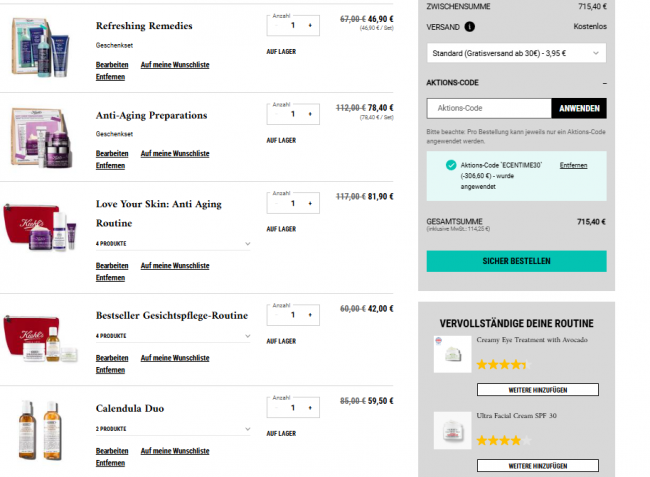Image resolution: width=650 pixels, height=477 pixels.
Task: Increase quantity of Anti-Aging Preparations with plus
Action: click(310, 114)
